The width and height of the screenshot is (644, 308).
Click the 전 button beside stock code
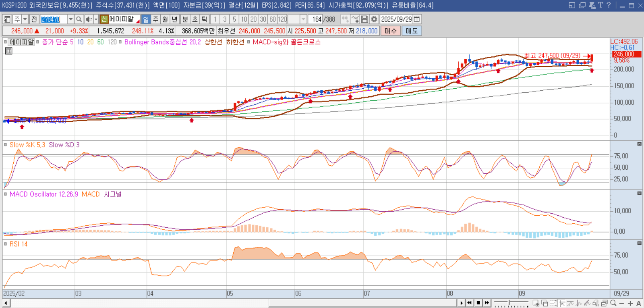point(34,19)
